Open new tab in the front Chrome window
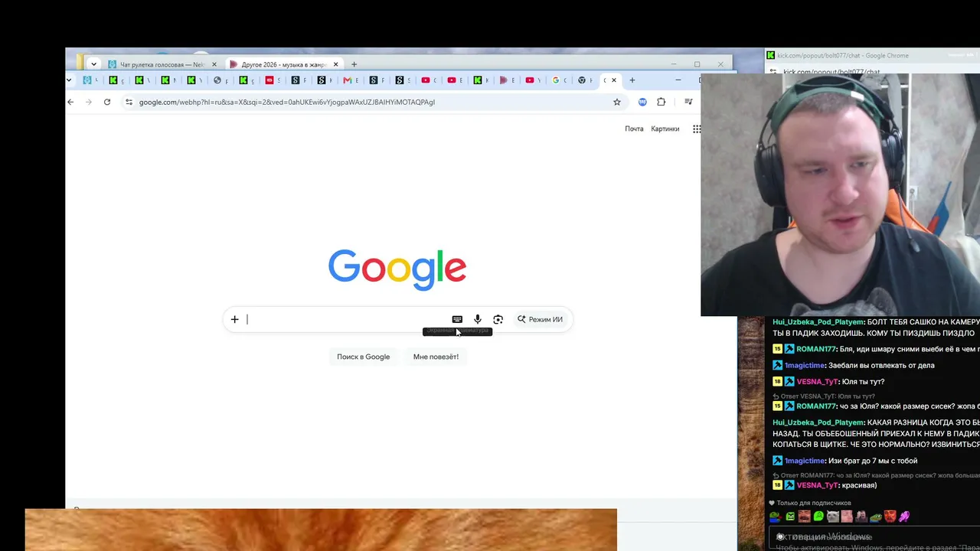 coord(632,80)
